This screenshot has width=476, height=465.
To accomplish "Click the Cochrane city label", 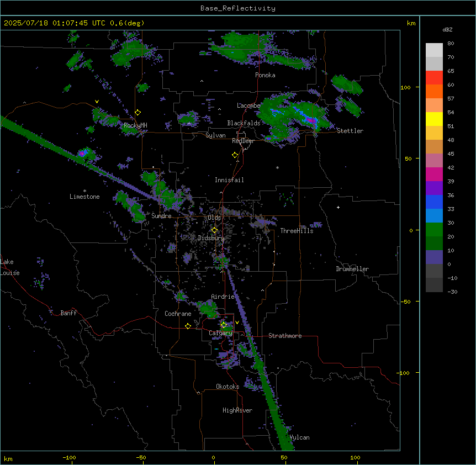I will (x=178, y=314).
